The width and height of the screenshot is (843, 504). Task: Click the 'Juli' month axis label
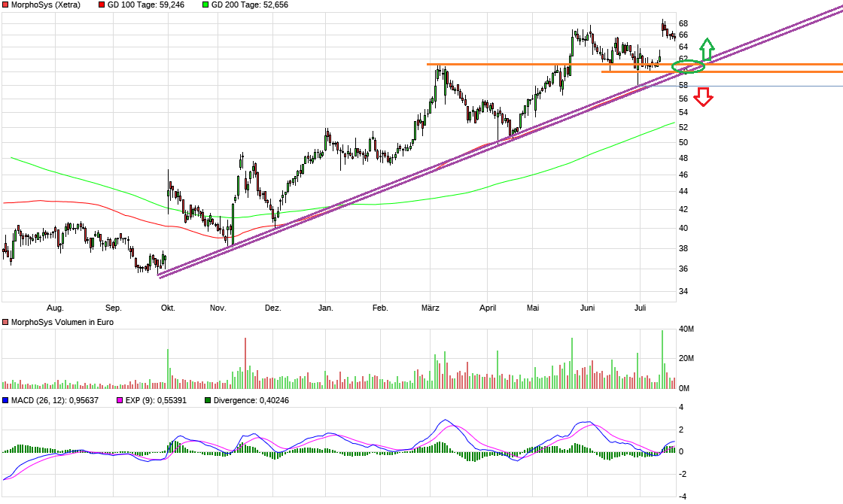point(640,308)
